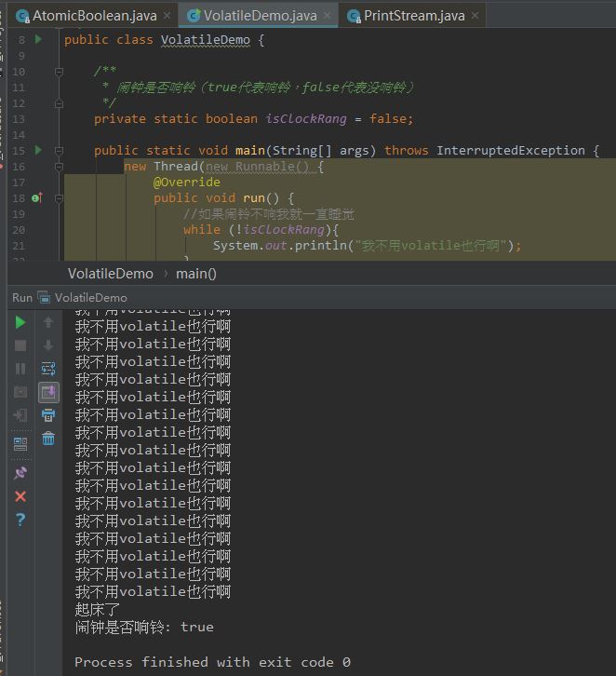Click the println call on line 21
This screenshot has width=616, height=676.
tap(321, 245)
